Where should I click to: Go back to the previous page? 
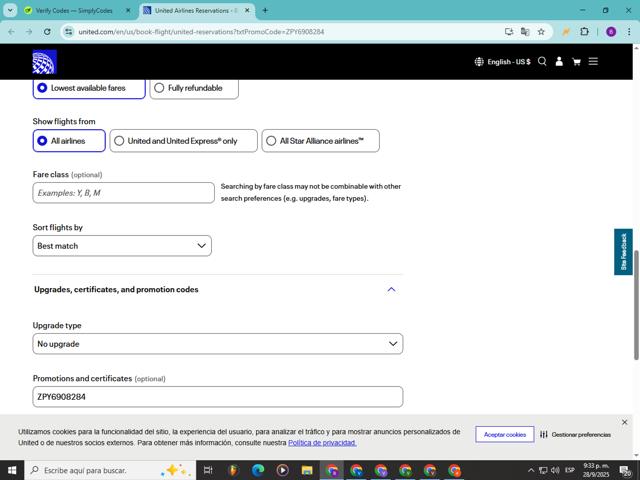pos(11,32)
